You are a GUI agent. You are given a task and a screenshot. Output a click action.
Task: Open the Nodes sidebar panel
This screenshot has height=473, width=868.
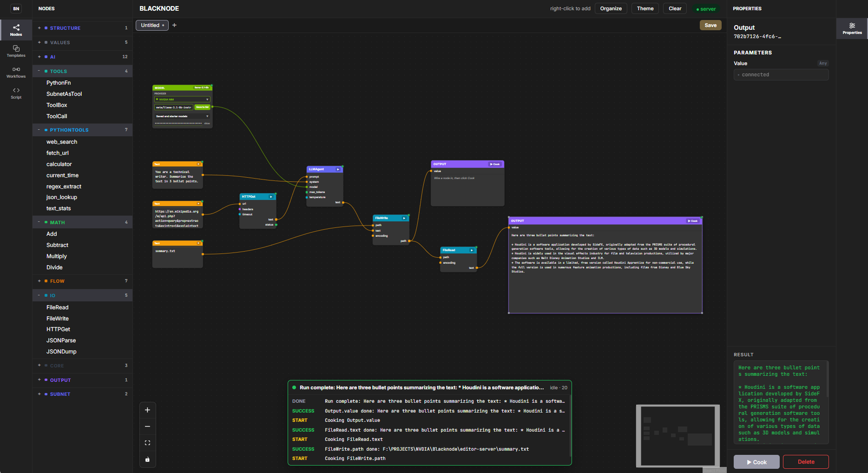(x=16, y=30)
